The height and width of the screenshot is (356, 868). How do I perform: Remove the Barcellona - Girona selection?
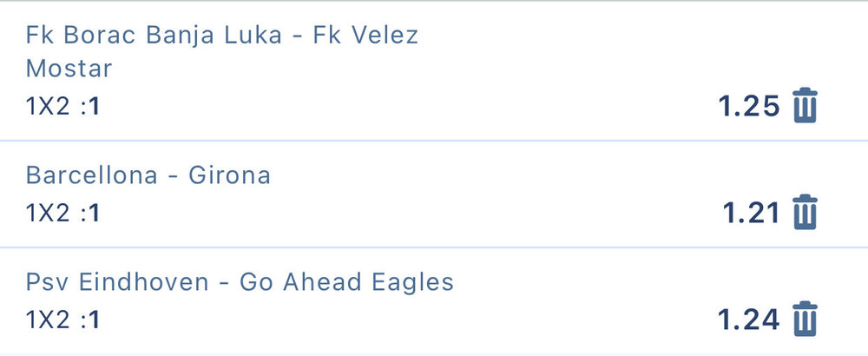806,213
